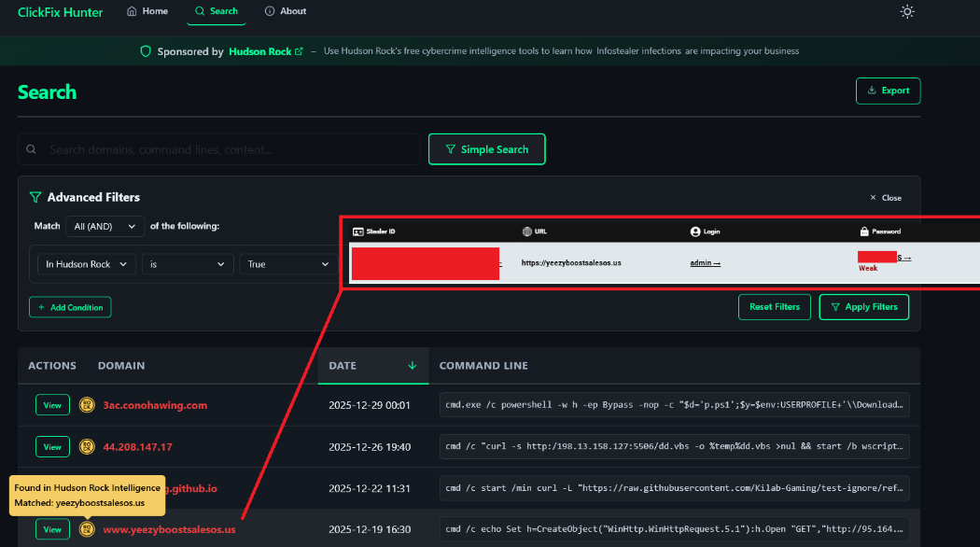980x547 pixels.
Task: Click the Stealer ID column icon
Action: coord(358,231)
